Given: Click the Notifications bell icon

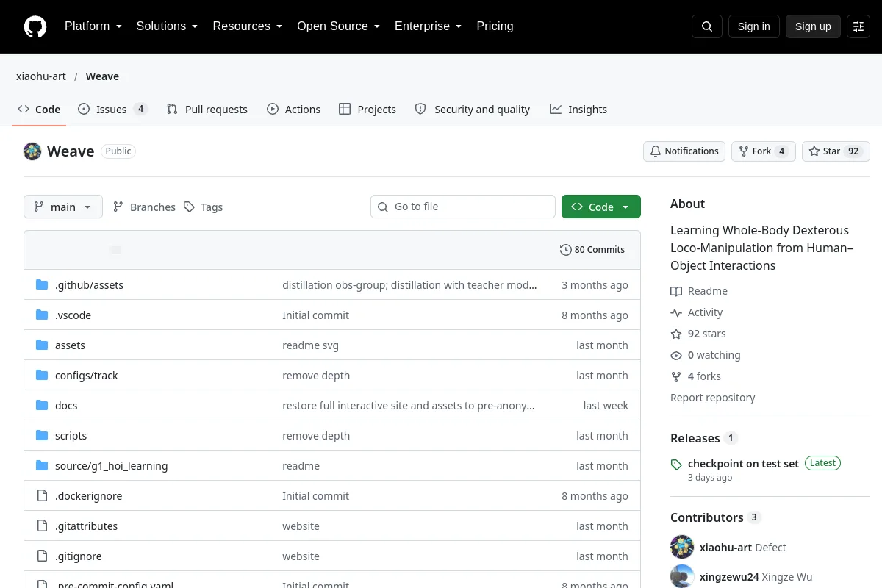Looking at the screenshot, I should click(656, 151).
